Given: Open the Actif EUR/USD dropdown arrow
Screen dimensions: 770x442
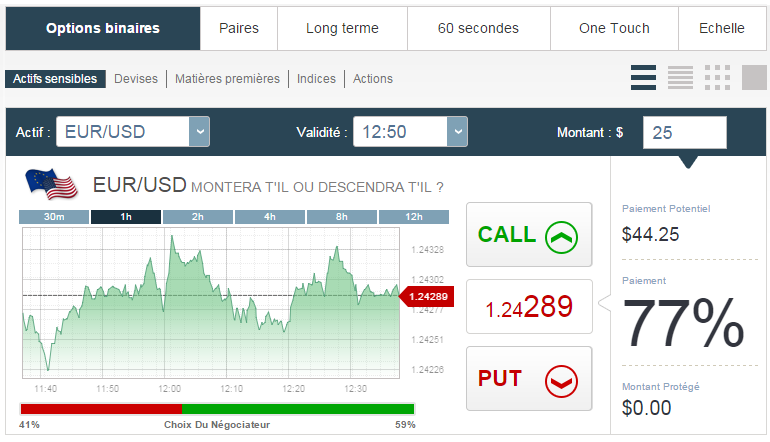Looking at the screenshot, I should click(199, 132).
